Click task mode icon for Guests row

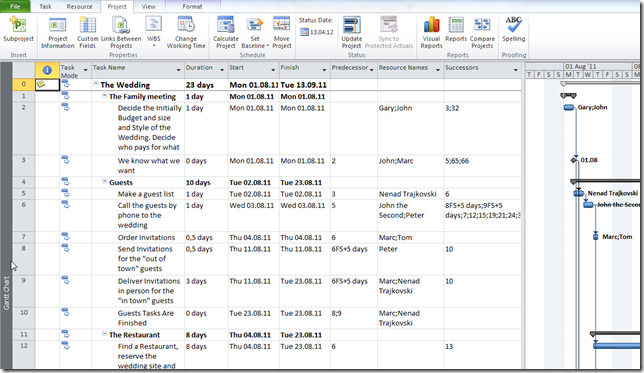point(65,182)
